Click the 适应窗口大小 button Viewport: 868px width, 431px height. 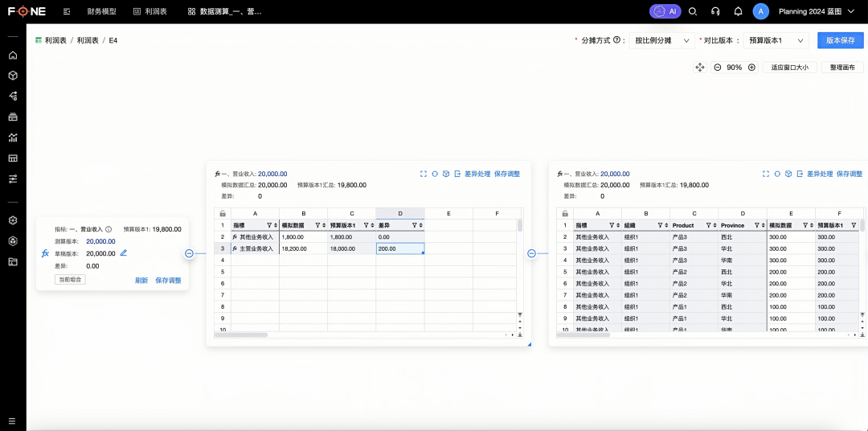pyautogui.click(x=790, y=67)
